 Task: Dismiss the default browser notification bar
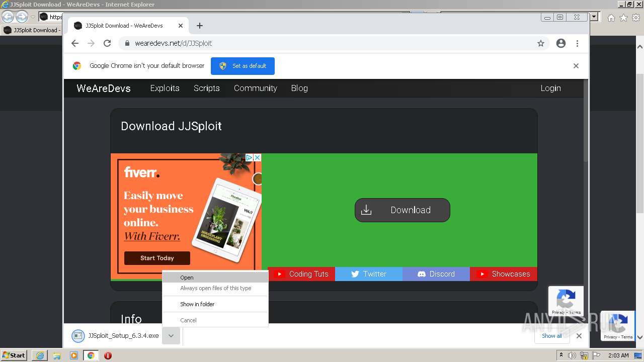576,66
